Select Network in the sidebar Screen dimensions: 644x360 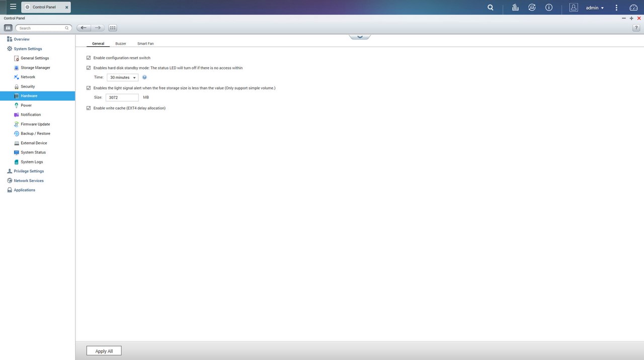(28, 77)
